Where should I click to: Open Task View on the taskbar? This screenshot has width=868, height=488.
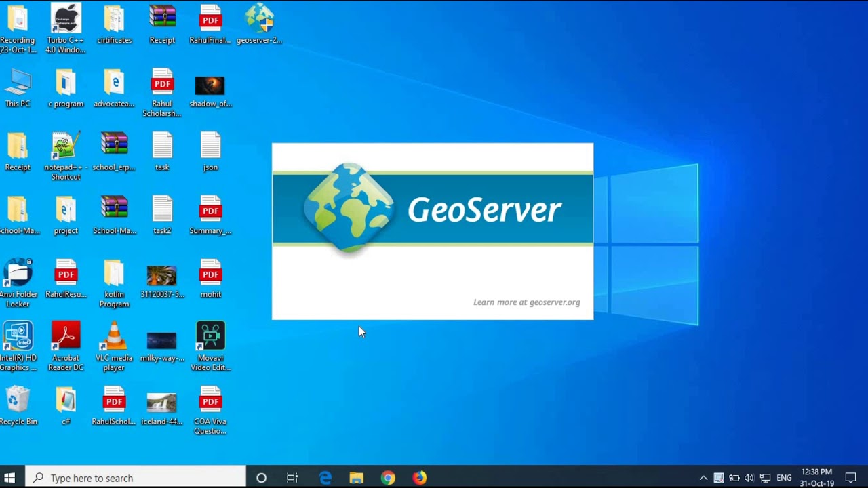pos(292,478)
